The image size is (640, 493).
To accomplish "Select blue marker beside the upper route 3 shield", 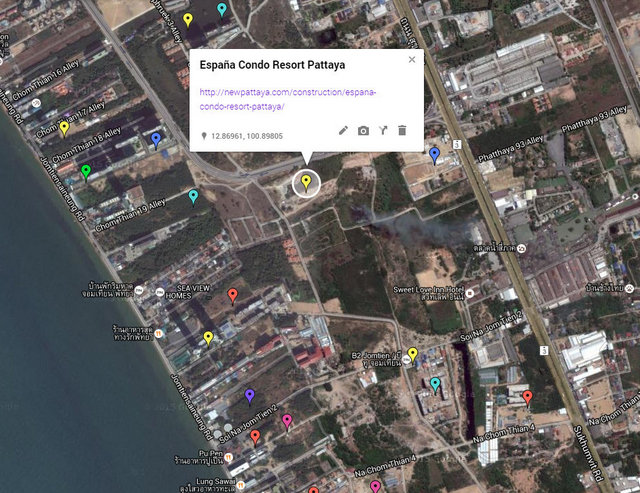I will [x=435, y=156].
